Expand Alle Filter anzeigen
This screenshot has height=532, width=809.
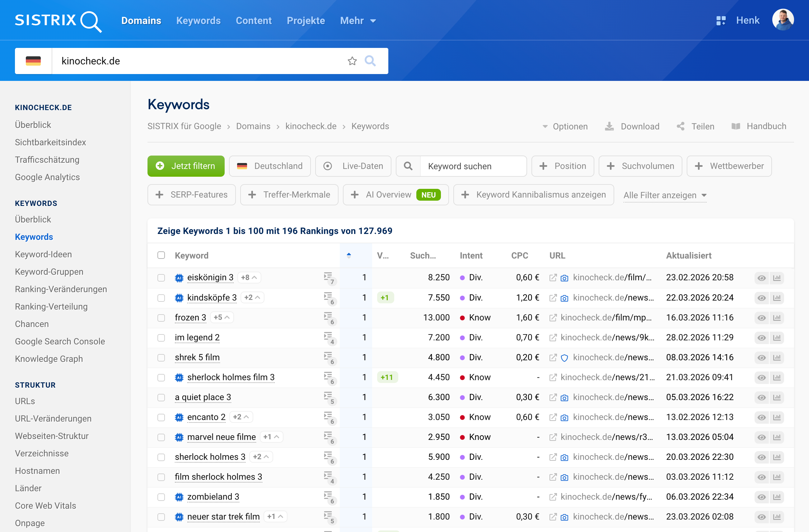point(665,195)
